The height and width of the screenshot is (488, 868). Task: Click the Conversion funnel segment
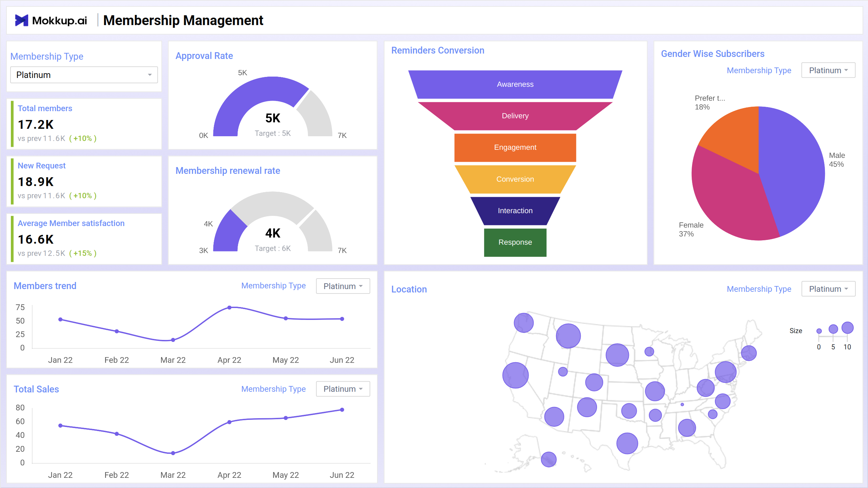coord(515,179)
